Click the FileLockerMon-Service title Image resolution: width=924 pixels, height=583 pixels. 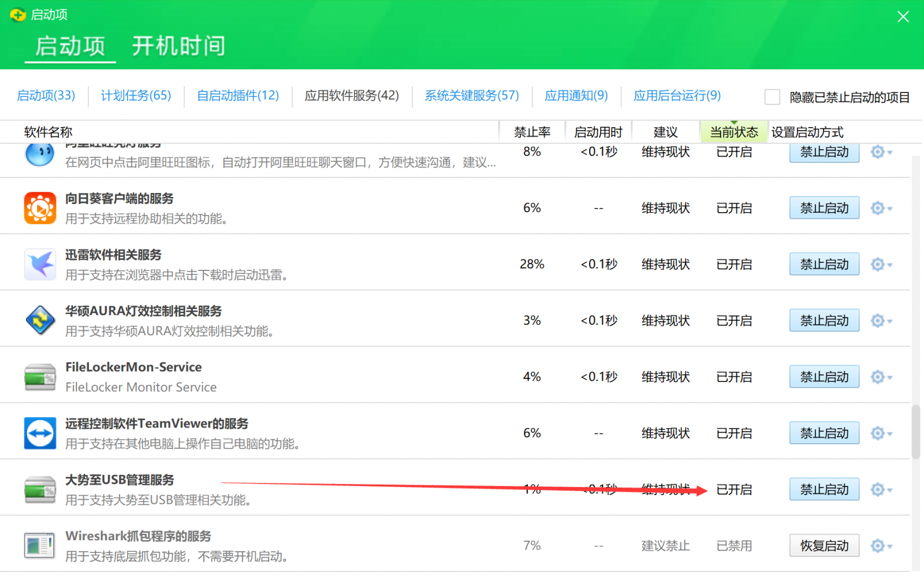(133, 367)
